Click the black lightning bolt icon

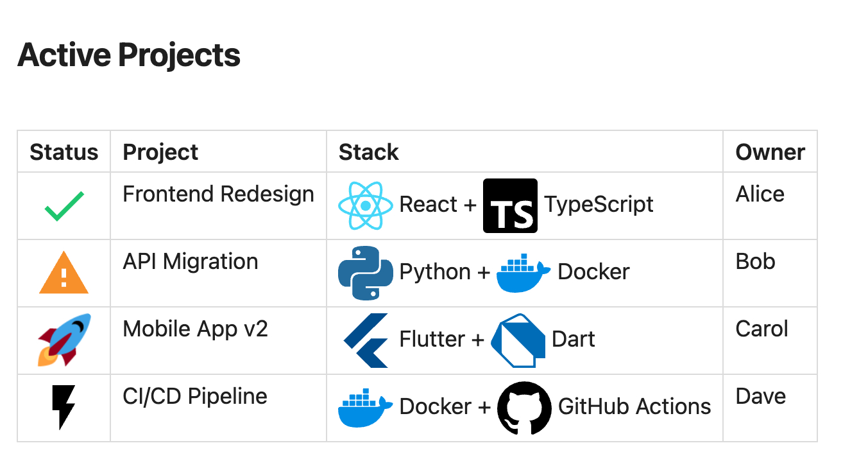64,408
